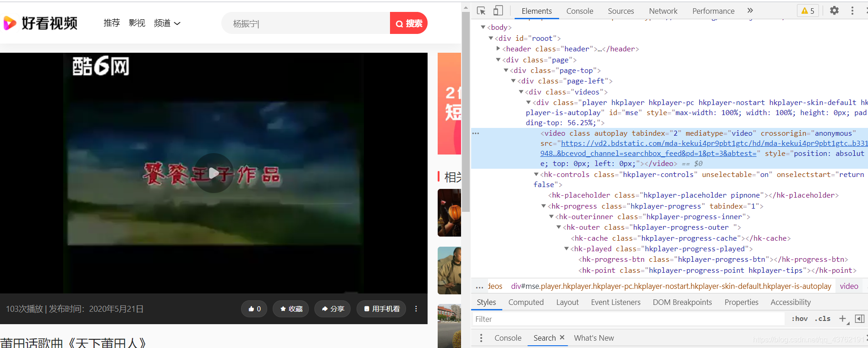
Task: Open the Performance tab
Action: tap(713, 11)
